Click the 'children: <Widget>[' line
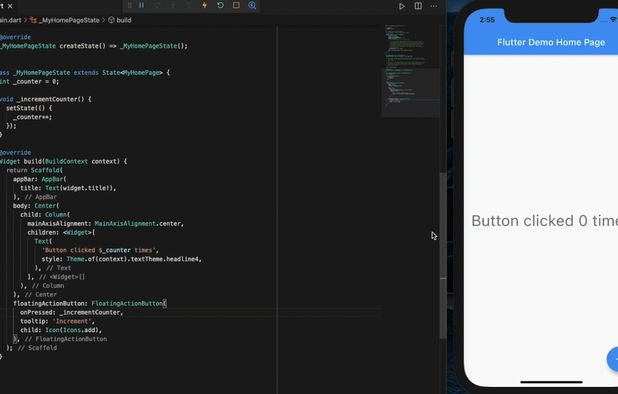The width and height of the screenshot is (618, 394). [61, 232]
